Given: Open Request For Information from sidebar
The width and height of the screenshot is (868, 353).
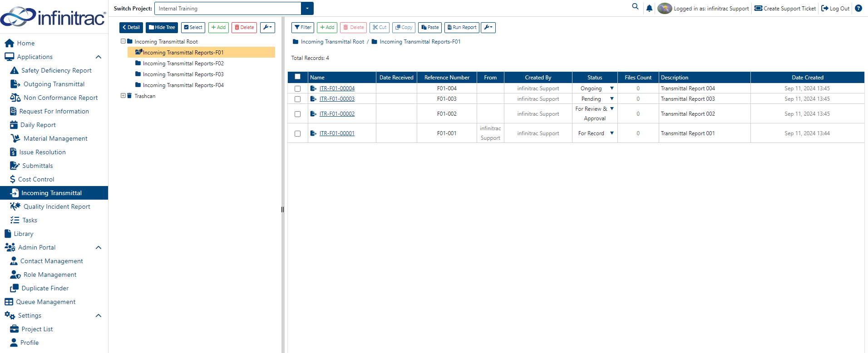Looking at the screenshot, I should [x=54, y=111].
